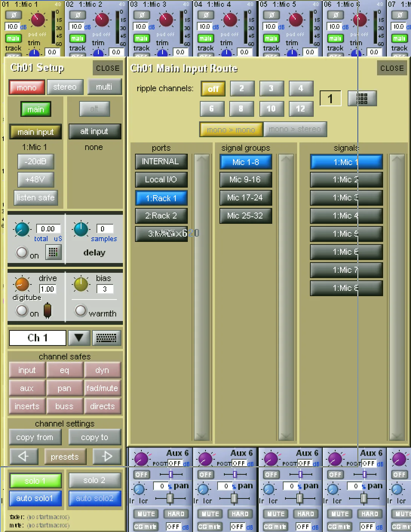Toggle the +48V phantom power
Screen dimensions: 411x532
click(x=35, y=179)
